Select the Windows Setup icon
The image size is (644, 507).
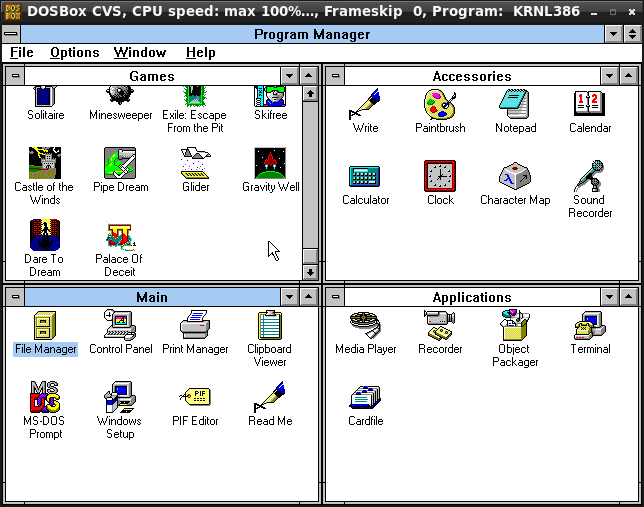coord(120,397)
